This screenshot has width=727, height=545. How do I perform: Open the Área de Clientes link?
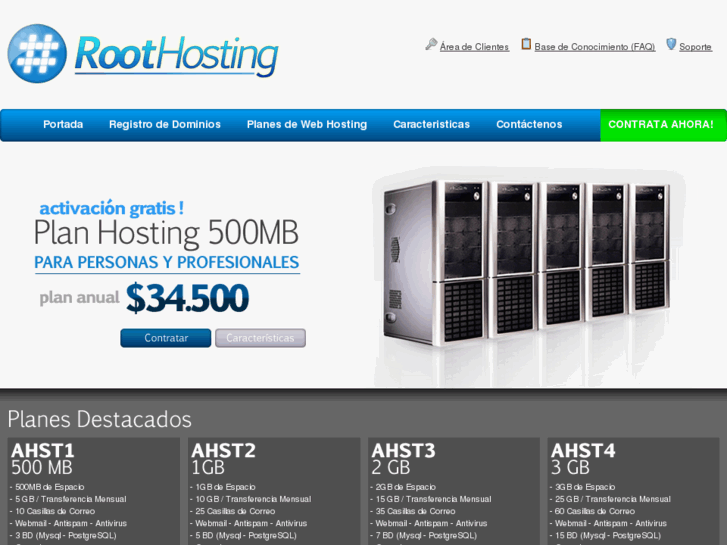tap(474, 47)
